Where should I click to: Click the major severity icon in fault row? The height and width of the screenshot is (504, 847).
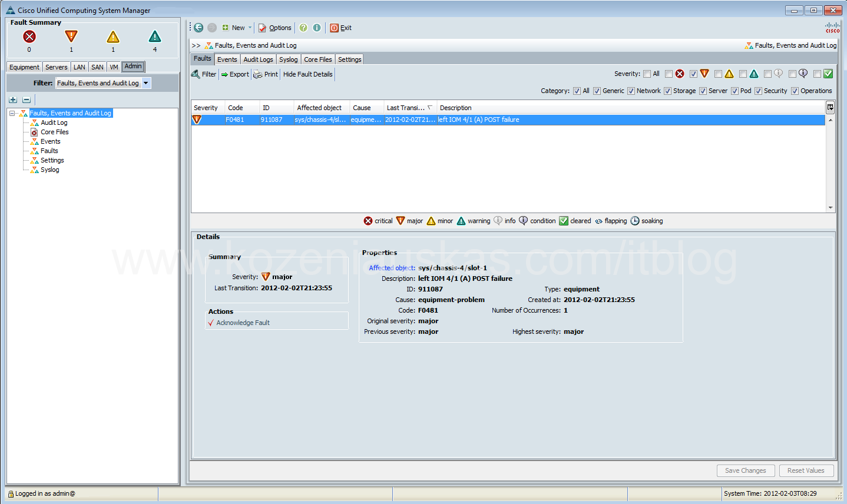point(197,120)
